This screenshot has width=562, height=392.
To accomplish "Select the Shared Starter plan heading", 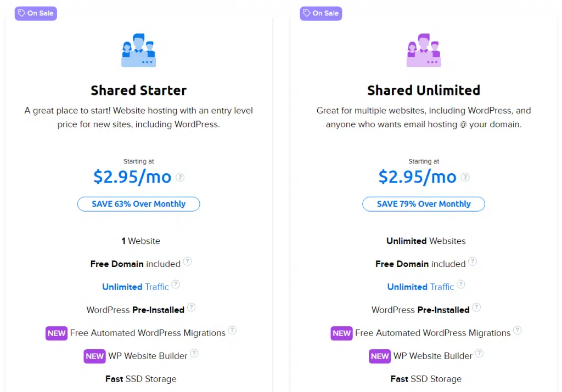I will point(139,90).
